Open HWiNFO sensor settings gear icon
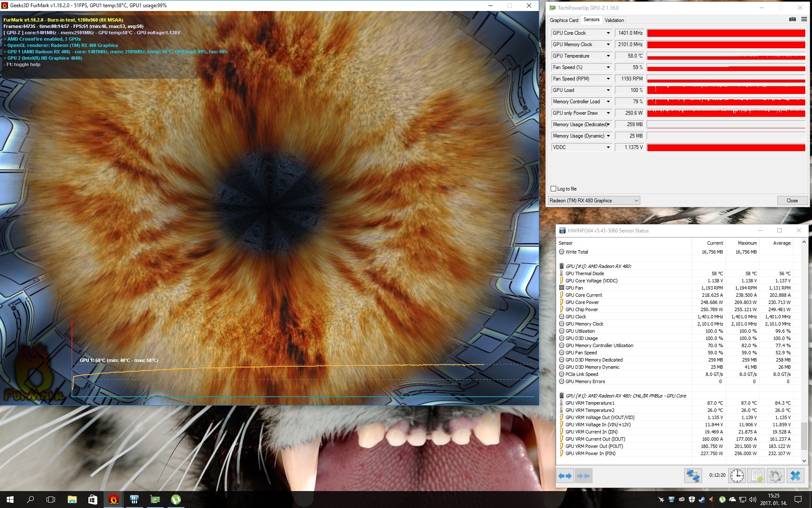 776,476
